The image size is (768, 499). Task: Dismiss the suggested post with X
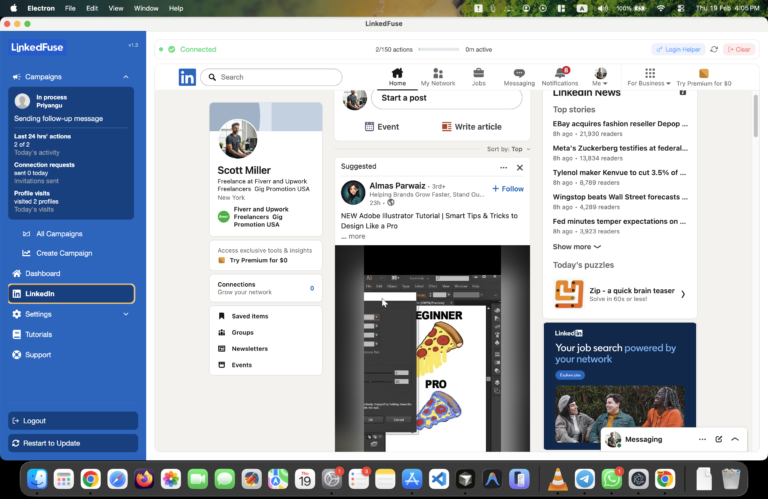coord(519,167)
